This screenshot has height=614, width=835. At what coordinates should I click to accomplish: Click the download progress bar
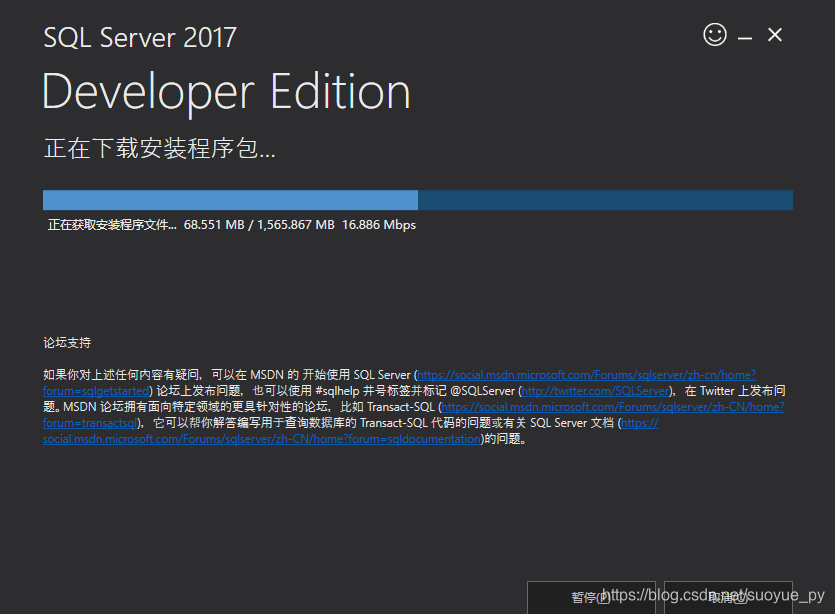coord(418,200)
